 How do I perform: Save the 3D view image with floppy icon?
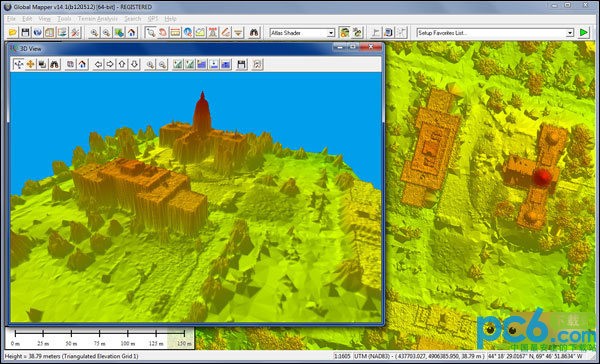[x=241, y=64]
